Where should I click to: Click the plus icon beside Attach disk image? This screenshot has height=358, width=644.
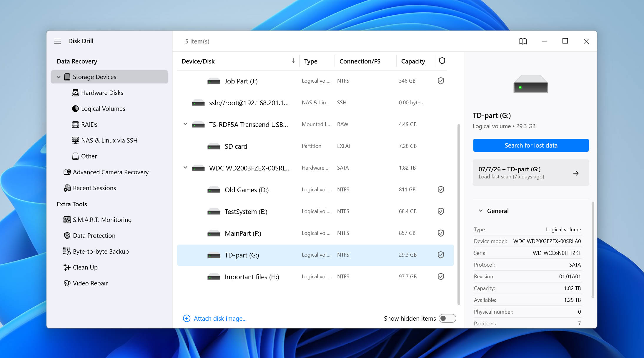(x=187, y=319)
